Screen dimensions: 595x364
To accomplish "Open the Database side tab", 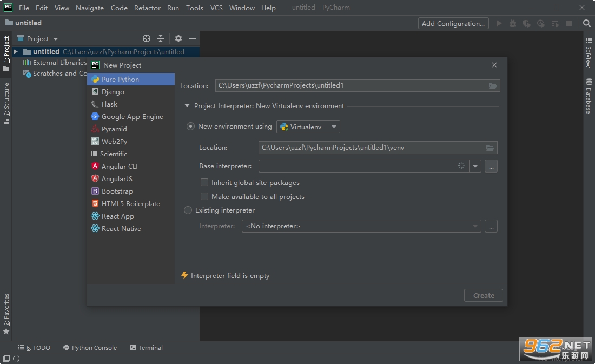I will pyautogui.click(x=589, y=96).
